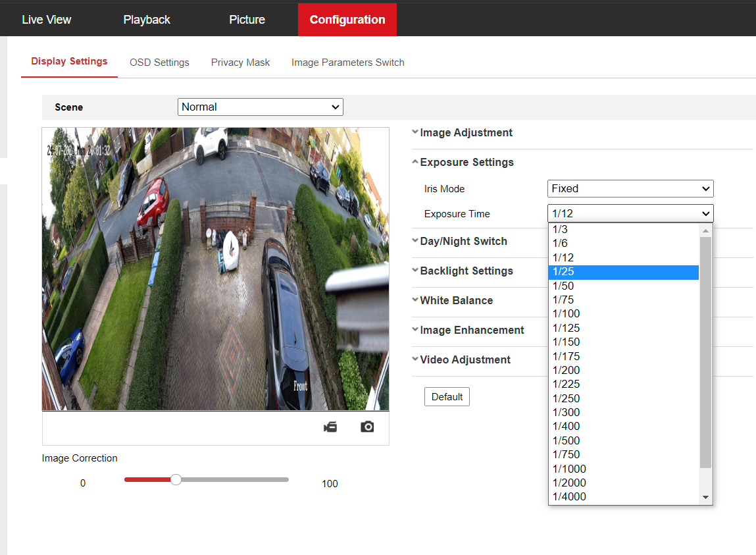Choose 1/25 from the exposure time list
Image resolution: width=756 pixels, height=555 pixels.
623,272
